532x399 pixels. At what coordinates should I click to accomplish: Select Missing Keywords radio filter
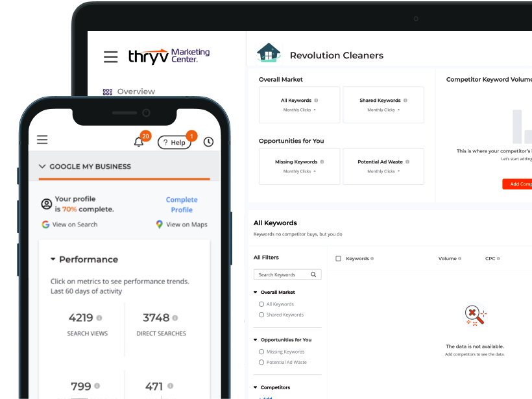(261, 352)
